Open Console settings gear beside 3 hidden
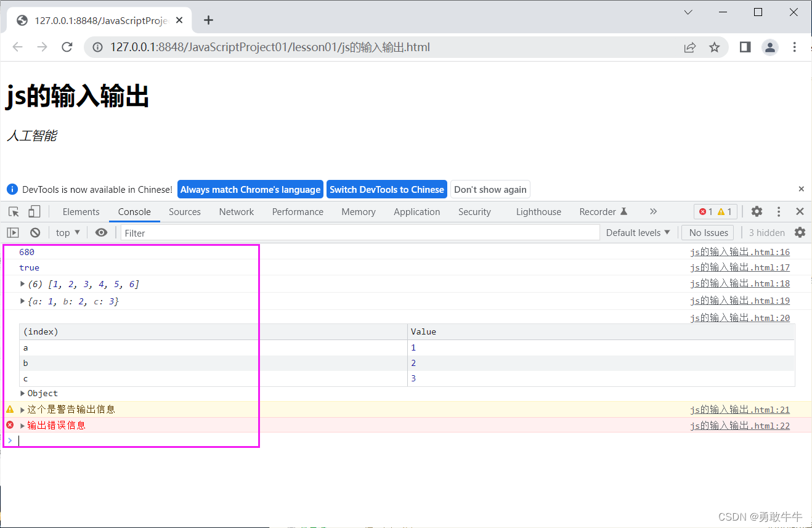 [x=800, y=232]
